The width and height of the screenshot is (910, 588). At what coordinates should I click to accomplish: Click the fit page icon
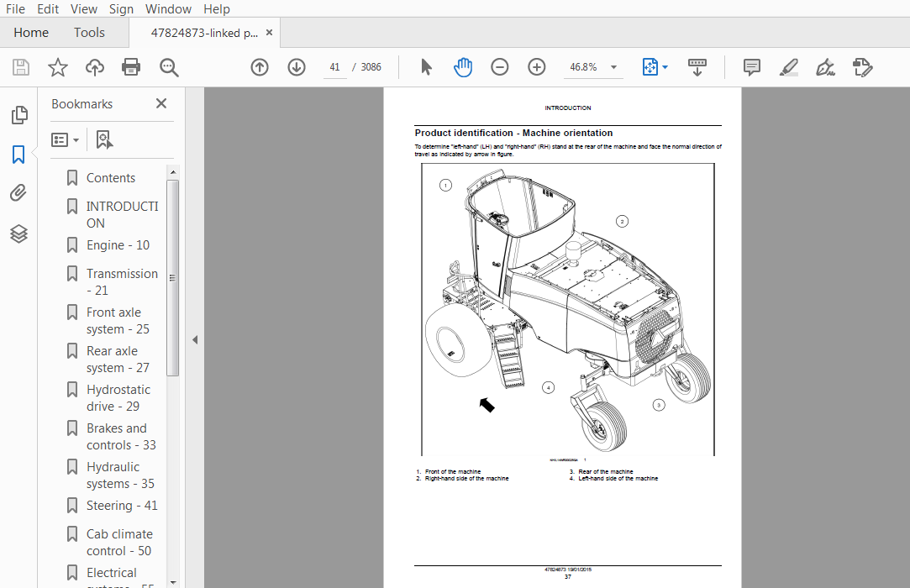click(650, 67)
